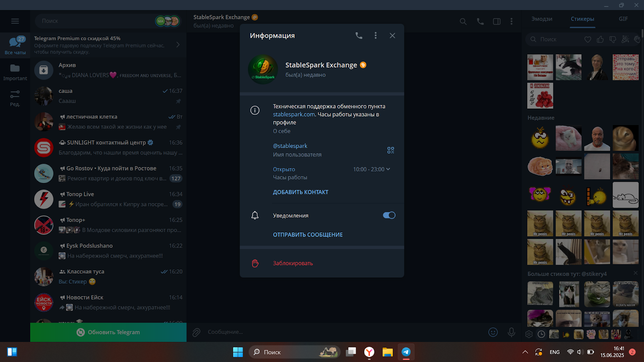Open the Топор Live channel

(x=108, y=199)
